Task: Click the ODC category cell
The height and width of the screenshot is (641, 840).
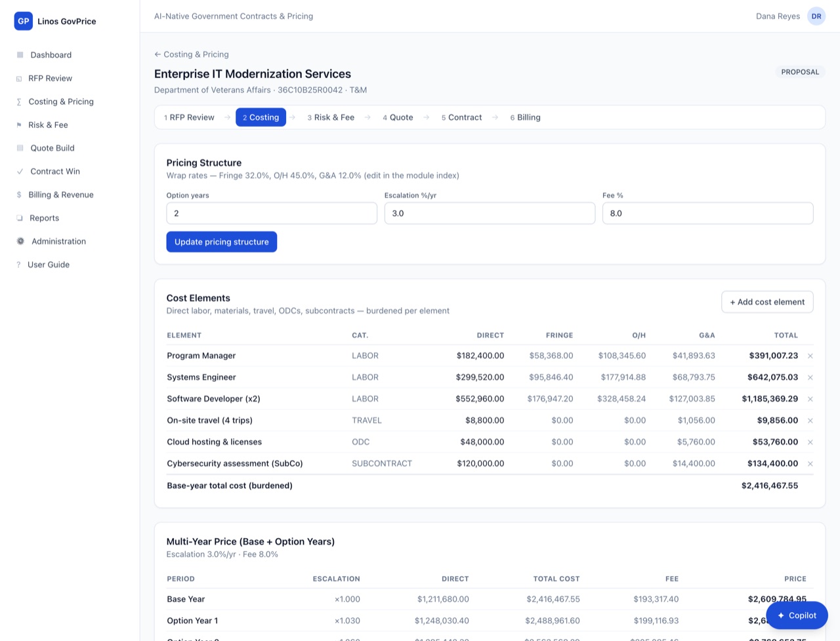Action: (361, 442)
